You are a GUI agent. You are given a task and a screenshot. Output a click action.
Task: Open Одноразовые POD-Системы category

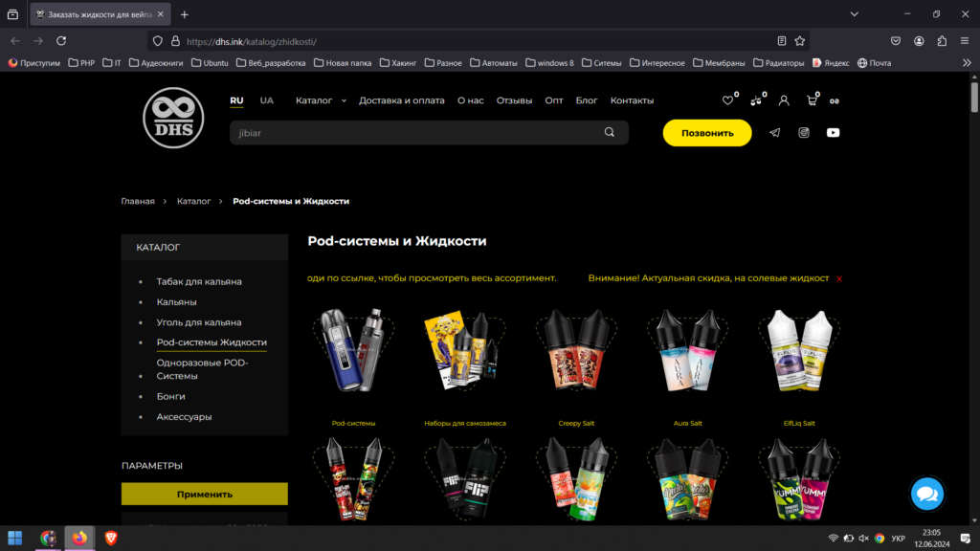(202, 369)
